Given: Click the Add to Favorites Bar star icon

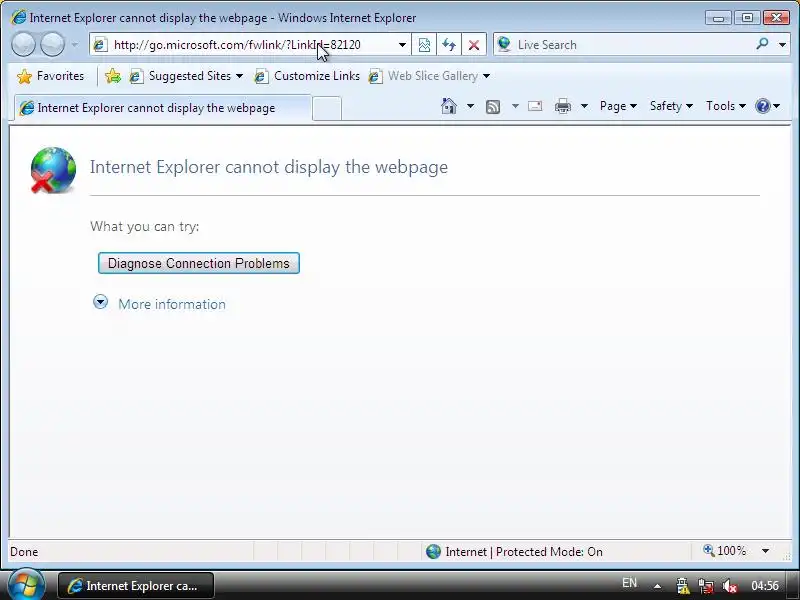Looking at the screenshot, I should pyautogui.click(x=112, y=76).
